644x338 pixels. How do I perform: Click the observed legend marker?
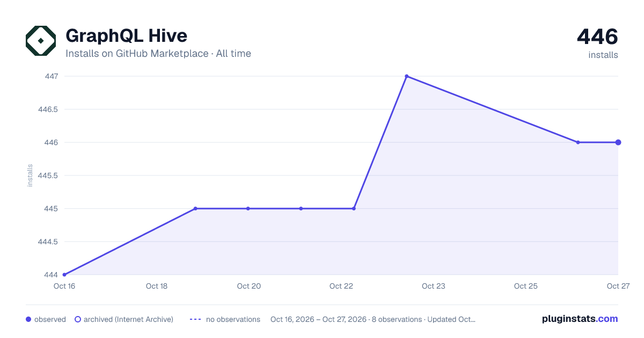tap(28, 319)
